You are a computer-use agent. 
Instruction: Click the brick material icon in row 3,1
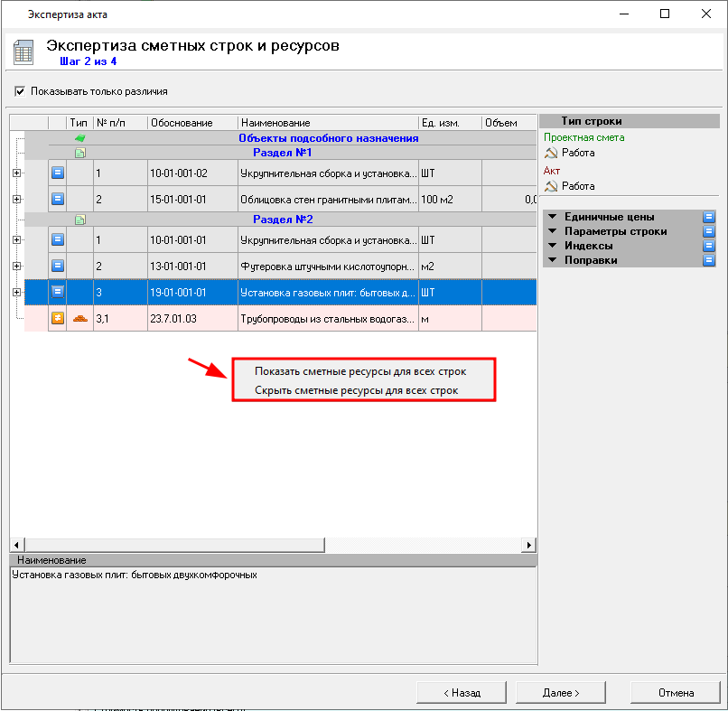[x=79, y=318]
